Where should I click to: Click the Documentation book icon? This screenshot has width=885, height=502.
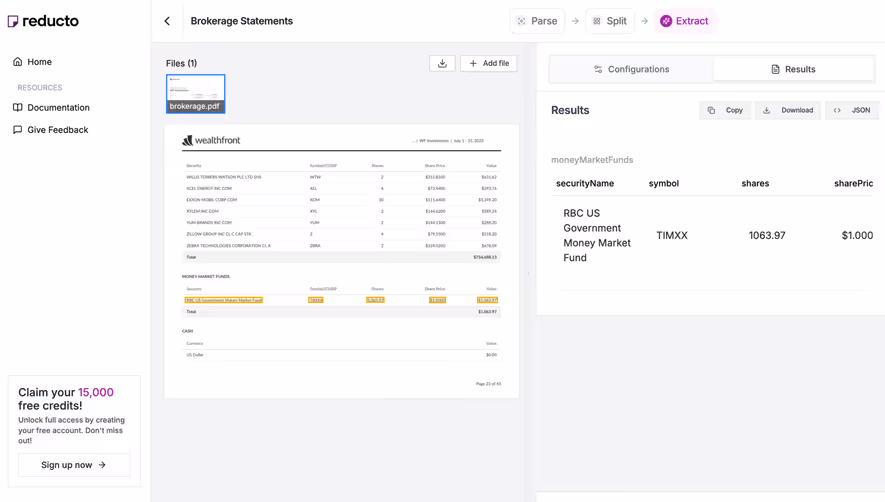(x=17, y=107)
